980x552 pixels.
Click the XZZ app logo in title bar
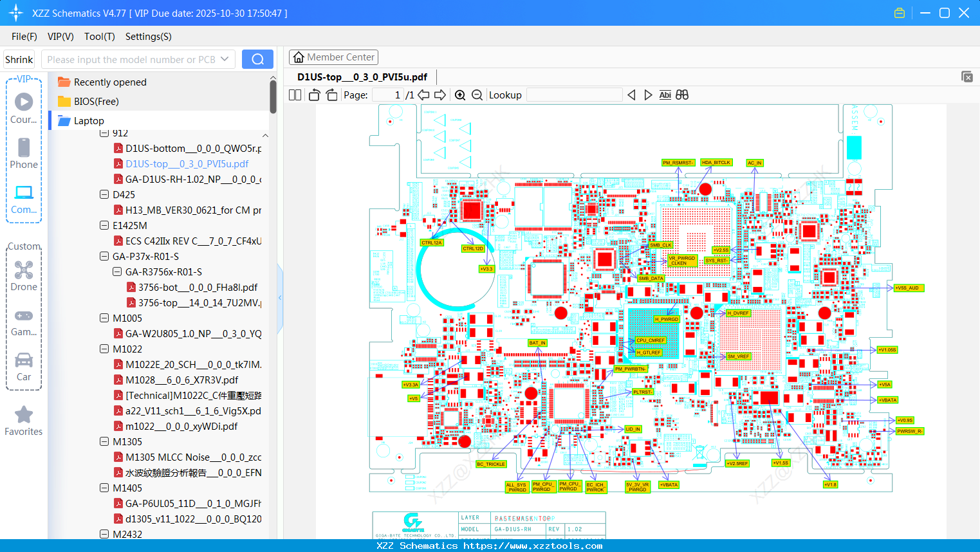16,13
